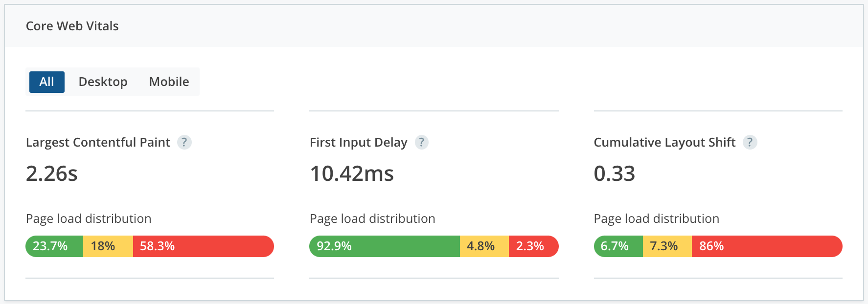
Task: Click the green 92.9% First Input Delay segment
Action: [x=382, y=246]
